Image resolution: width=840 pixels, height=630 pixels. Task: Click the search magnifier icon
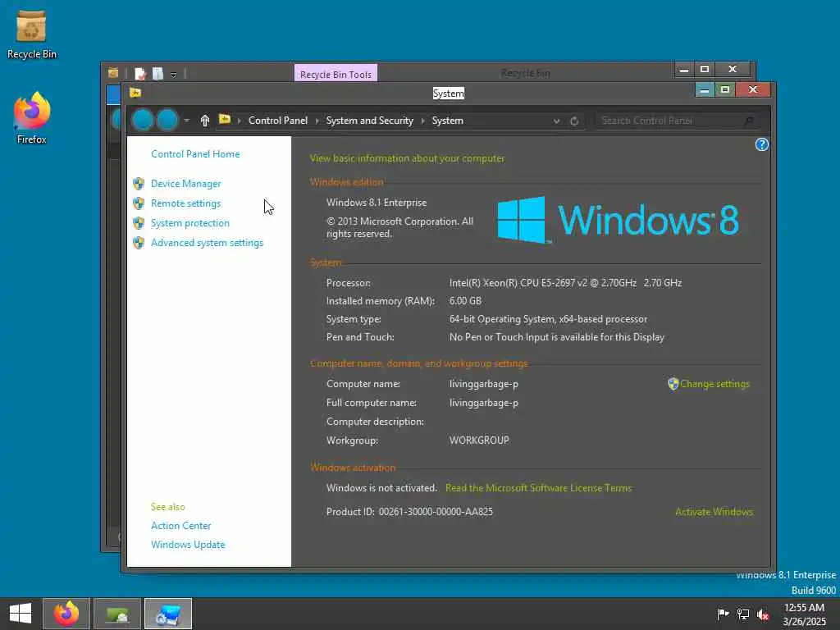(x=748, y=121)
